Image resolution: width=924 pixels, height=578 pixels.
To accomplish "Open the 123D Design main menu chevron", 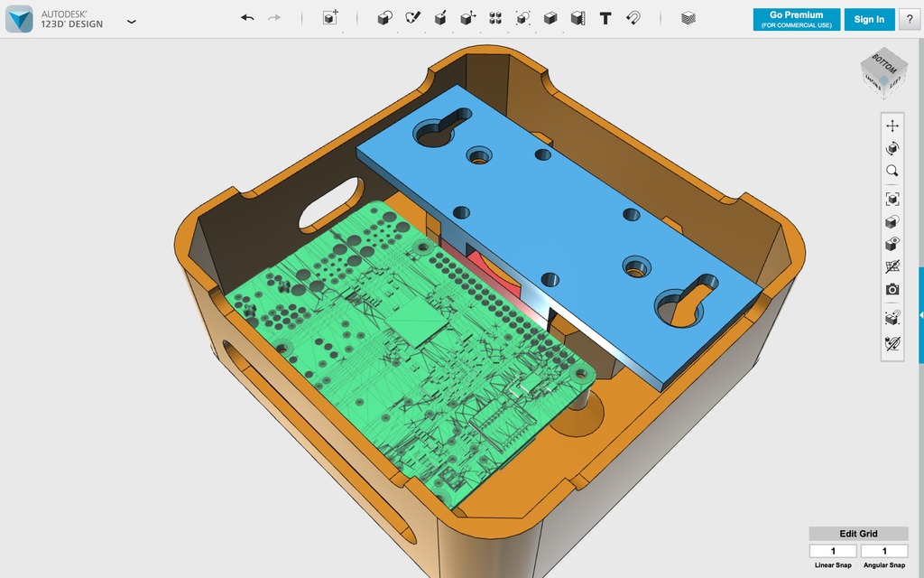I will (132, 21).
